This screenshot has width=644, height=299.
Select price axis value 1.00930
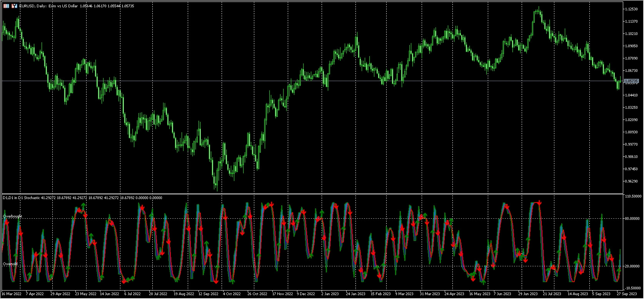click(x=631, y=132)
